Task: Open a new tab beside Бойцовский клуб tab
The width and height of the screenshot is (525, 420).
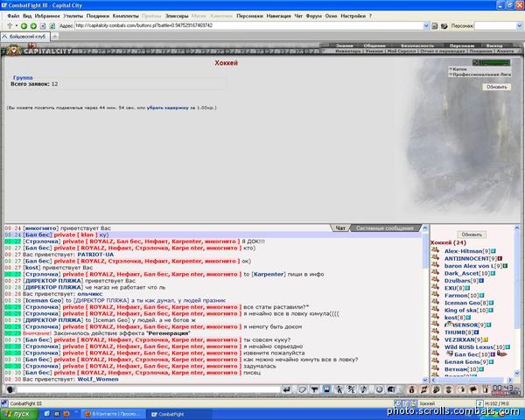Action: point(54,36)
